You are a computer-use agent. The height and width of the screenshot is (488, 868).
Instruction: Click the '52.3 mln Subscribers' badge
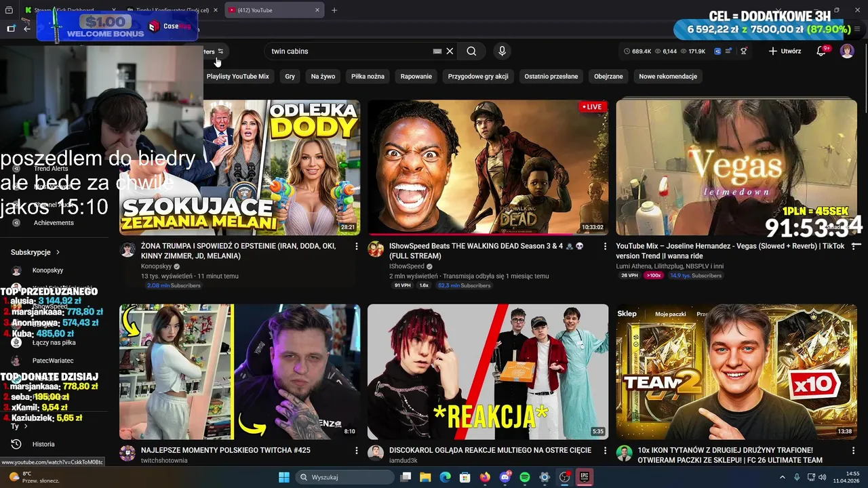pyautogui.click(x=465, y=285)
